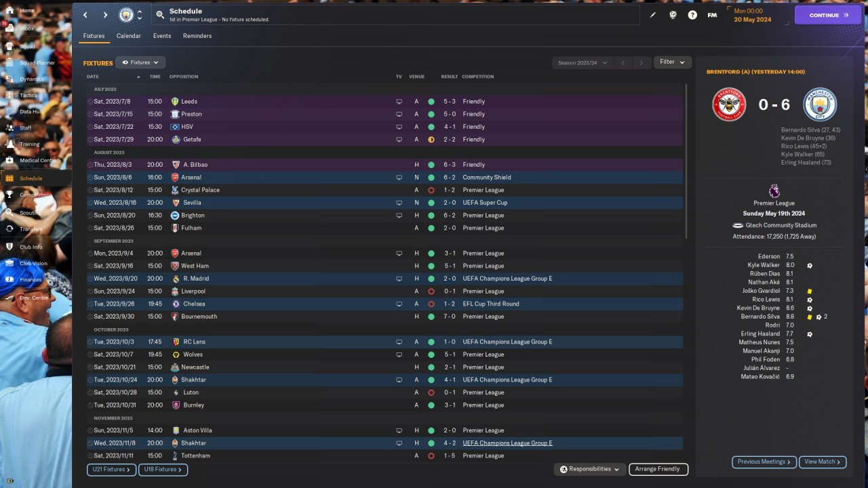Switch to the Events tab
868x488 pixels.
point(162,36)
